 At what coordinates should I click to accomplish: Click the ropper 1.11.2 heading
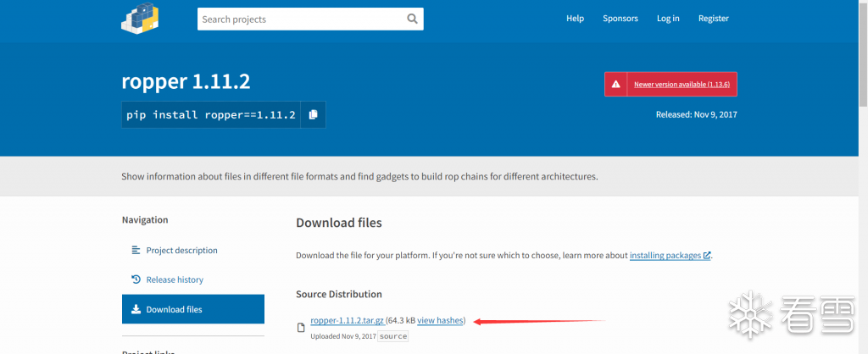(186, 82)
